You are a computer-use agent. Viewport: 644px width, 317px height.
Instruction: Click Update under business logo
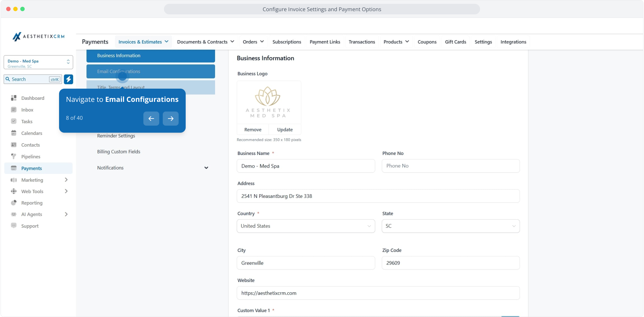[285, 130]
